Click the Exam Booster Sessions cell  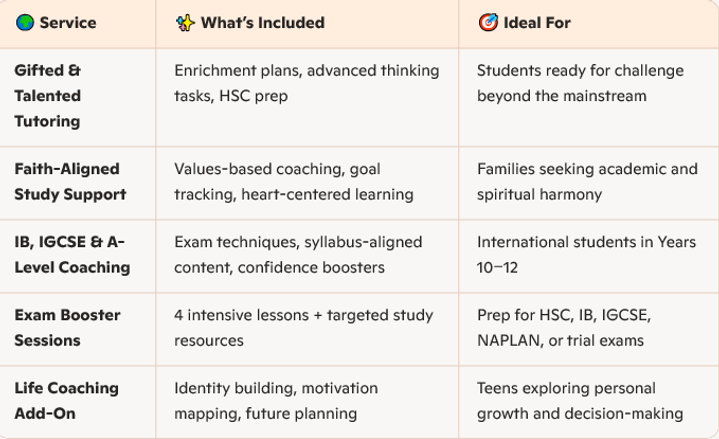(78, 329)
